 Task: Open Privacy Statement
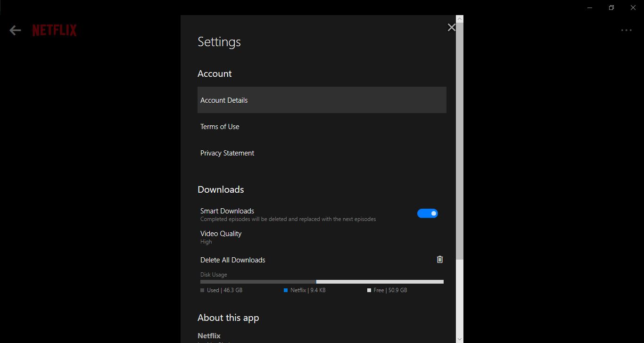(x=322, y=153)
